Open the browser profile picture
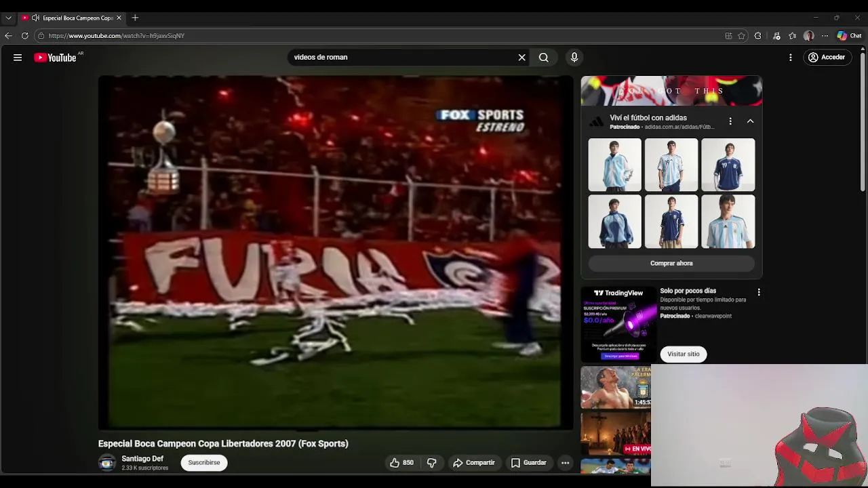The width and height of the screenshot is (868, 488). pyautogui.click(x=809, y=36)
